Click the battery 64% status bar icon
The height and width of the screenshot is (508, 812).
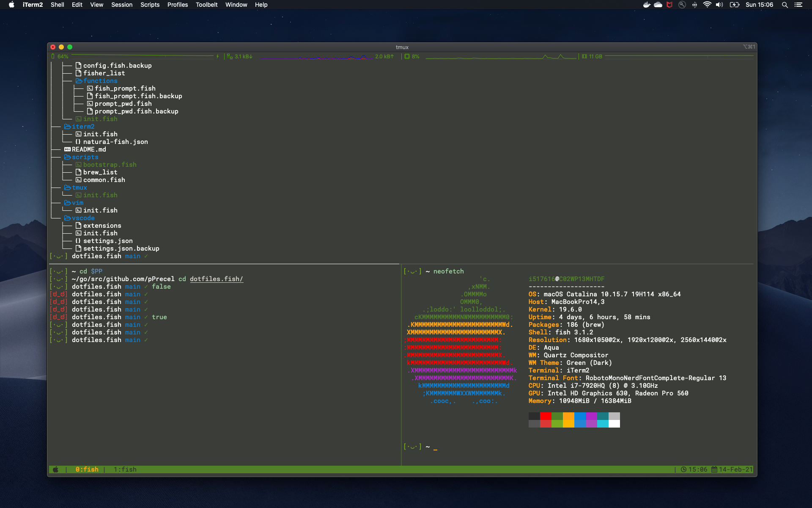pos(53,56)
